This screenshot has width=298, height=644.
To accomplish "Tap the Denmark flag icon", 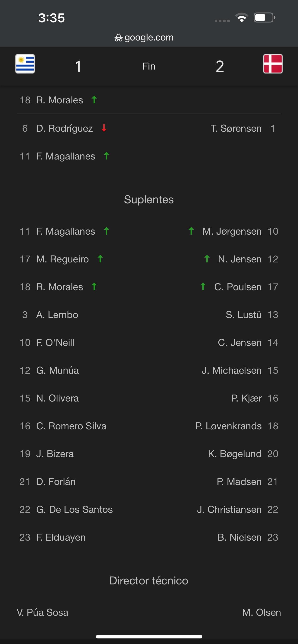I will pos(273,64).
